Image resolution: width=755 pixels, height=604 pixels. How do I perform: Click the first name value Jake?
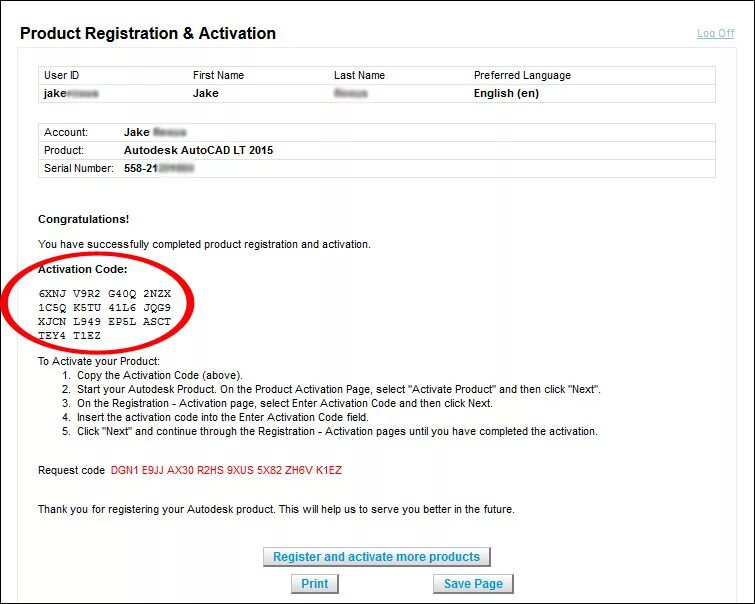click(206, 93)
